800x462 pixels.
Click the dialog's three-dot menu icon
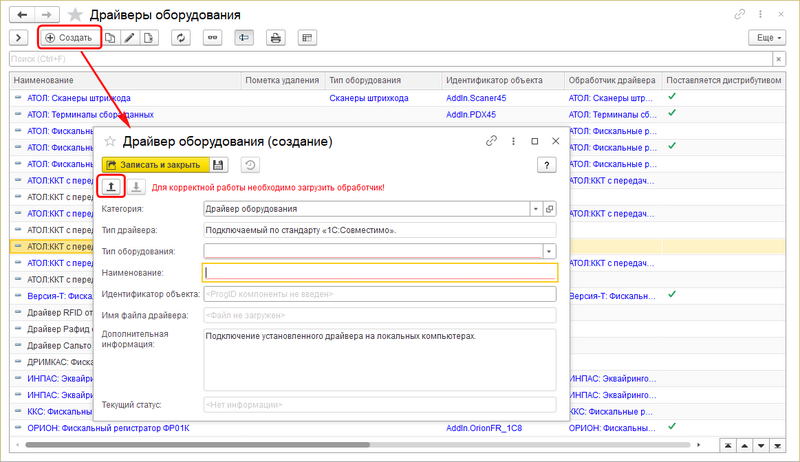coord(513,142)
